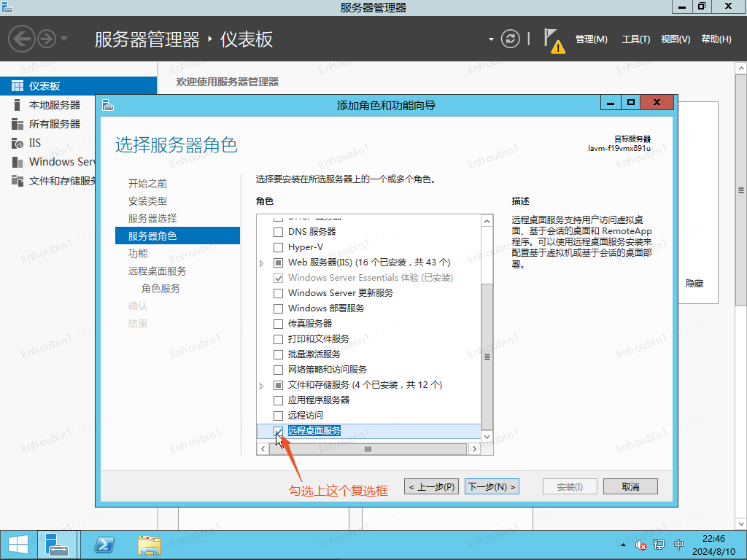This screenshot has height=560, width=747.
Task: Go to 远程桌面服务 wizard step
Action: [x=158, y=271]
